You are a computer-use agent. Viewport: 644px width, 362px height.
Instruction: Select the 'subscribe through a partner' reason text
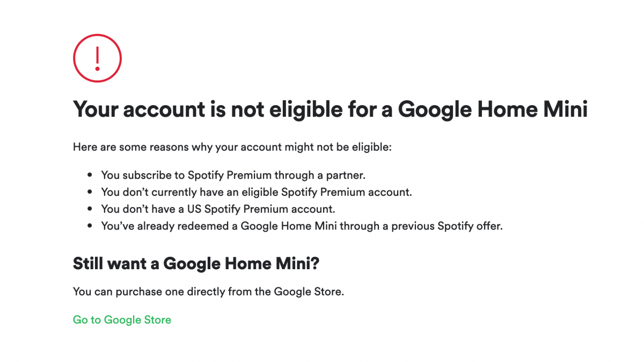coord(233,175)
